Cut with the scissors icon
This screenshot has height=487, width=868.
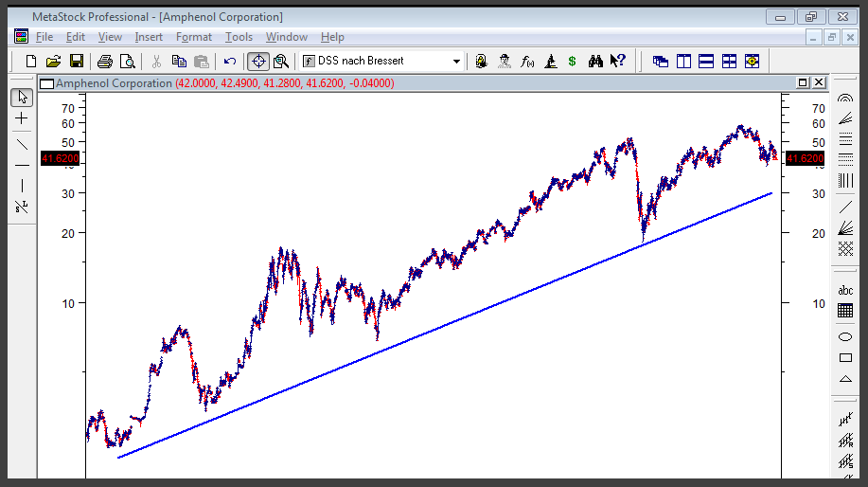click(157, 61)
